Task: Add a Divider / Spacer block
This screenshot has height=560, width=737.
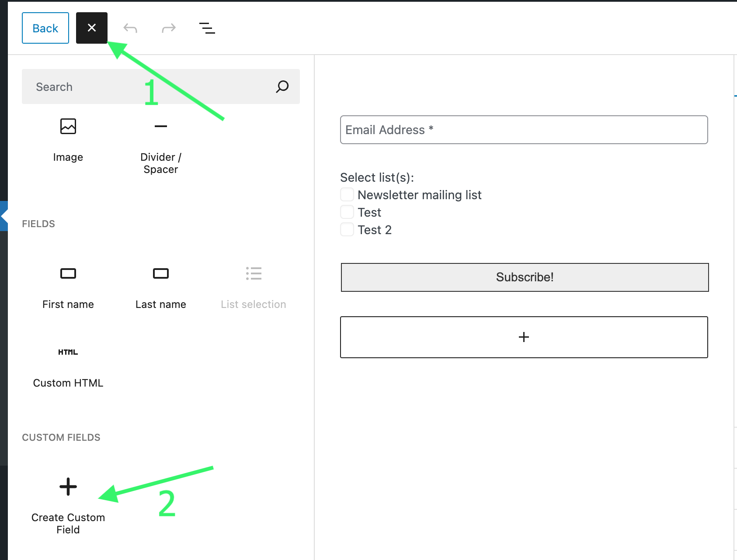Action: coord(161,146)
